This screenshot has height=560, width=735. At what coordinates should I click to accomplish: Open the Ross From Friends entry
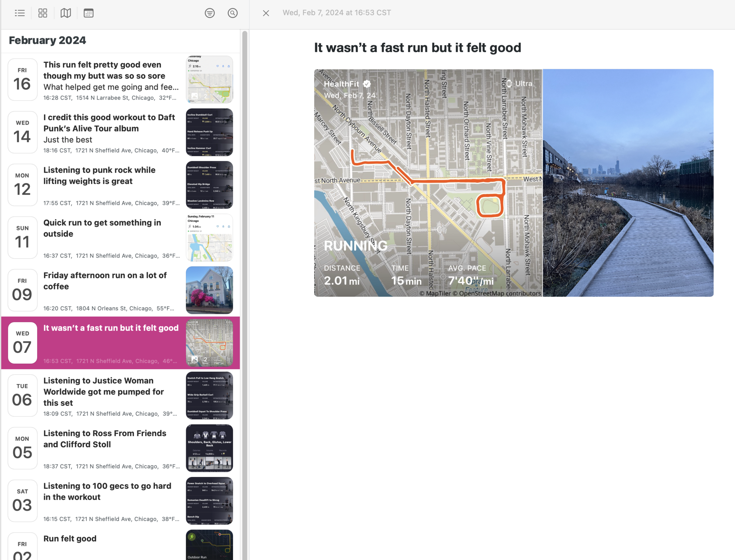point(121,448)
